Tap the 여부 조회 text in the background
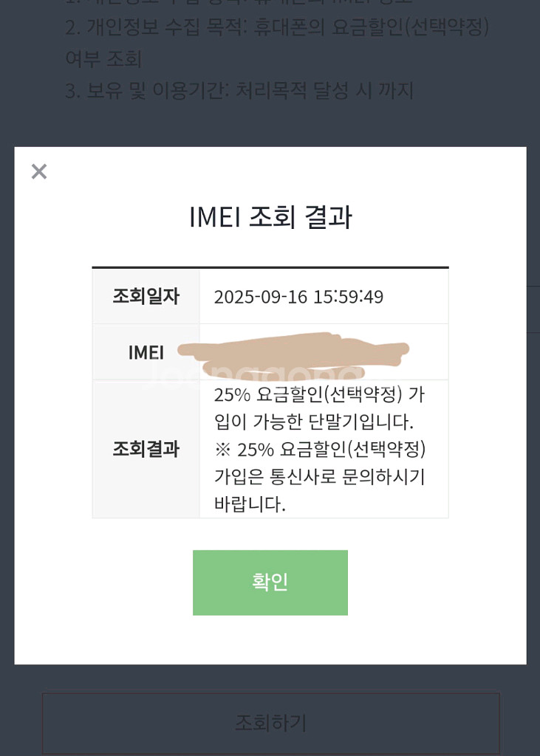The width and height of the screenshot is (540, 756). point(103,58)
